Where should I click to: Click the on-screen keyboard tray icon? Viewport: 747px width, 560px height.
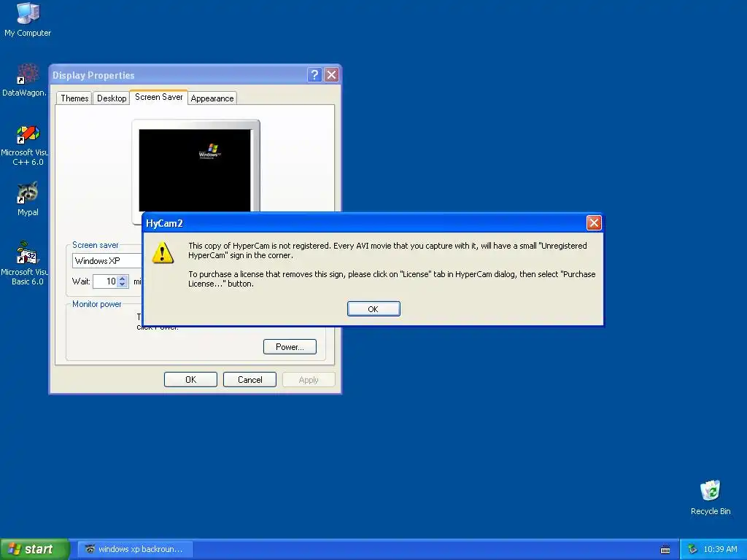click(665, 550)
